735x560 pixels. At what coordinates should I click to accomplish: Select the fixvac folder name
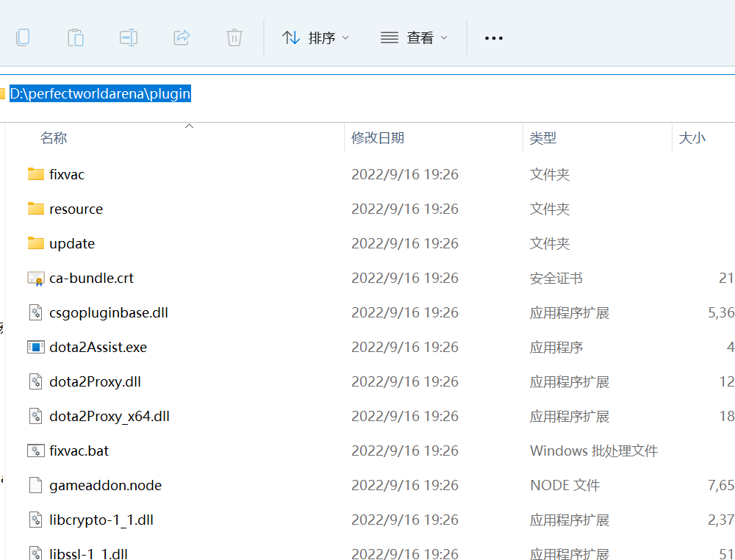point(67,174)
